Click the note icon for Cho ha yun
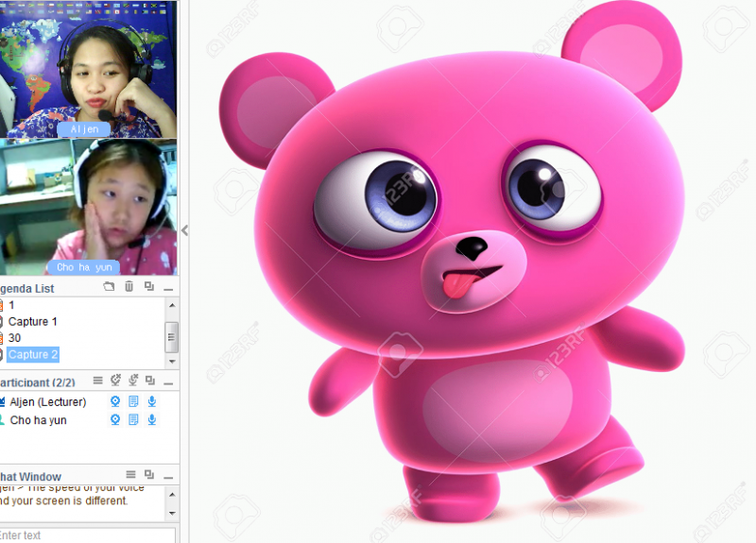Screen dimensions: 756x543 coord(133,419)
